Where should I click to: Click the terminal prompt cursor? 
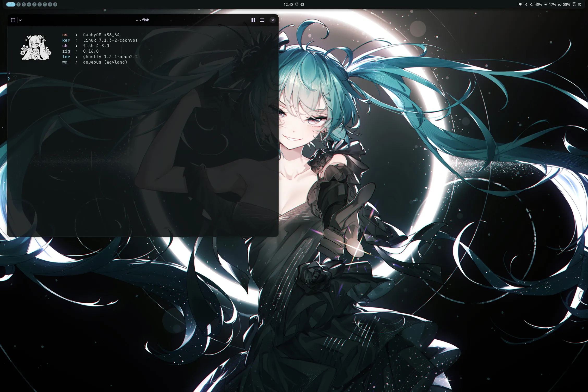point(14,78)
